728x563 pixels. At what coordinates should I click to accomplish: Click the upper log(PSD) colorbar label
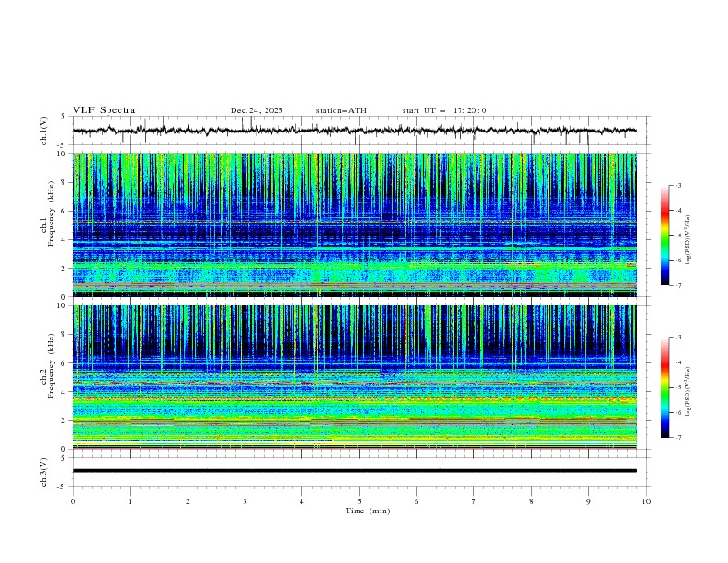point(688,240)
